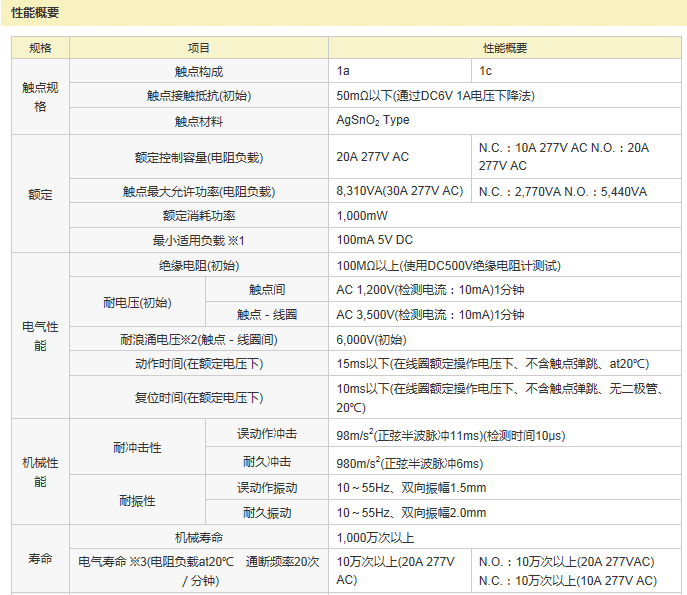Select the 额定消耗功率 row label
687x595 pixels.
[199, 216]
